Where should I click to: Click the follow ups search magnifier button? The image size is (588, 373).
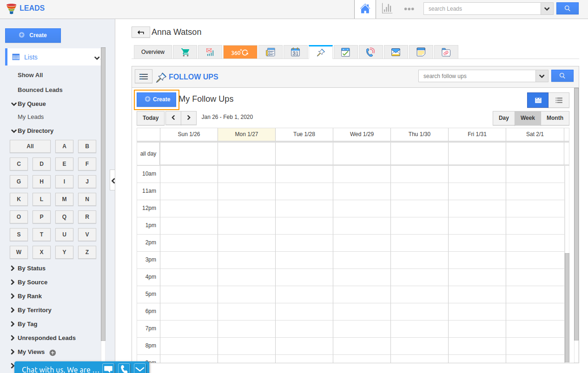(562, 76)
